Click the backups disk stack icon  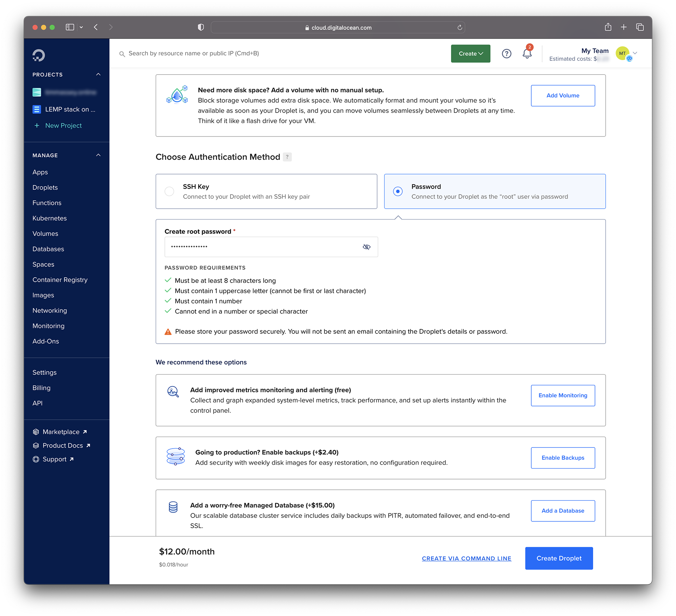[x=175, y=456]
